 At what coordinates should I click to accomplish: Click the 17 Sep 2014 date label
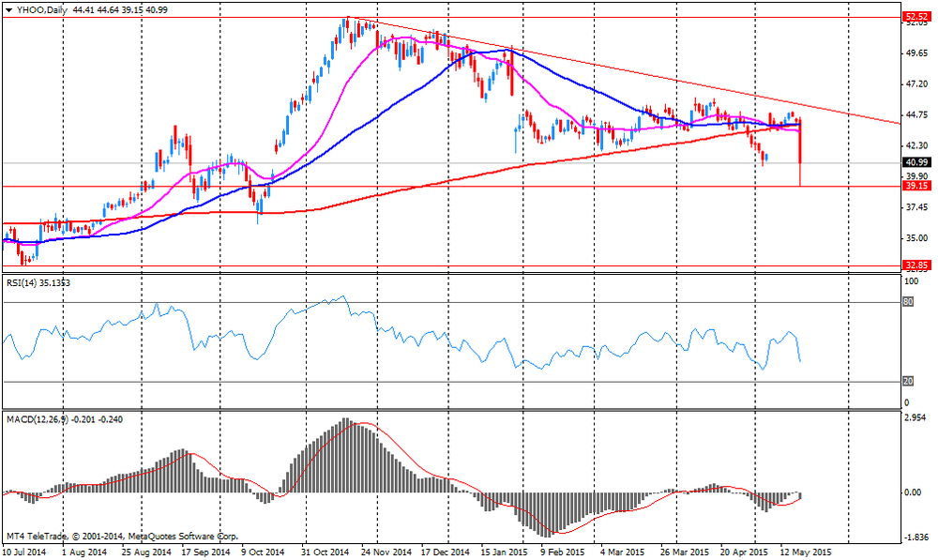205,552
